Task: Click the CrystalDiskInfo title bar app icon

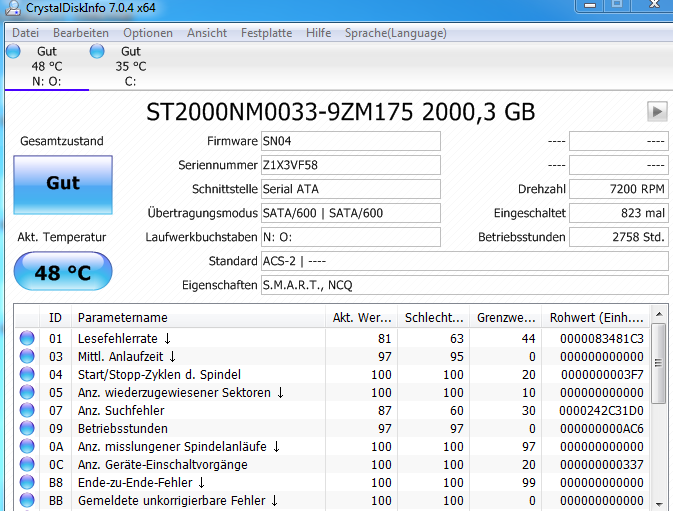Action: pos(12,7)
